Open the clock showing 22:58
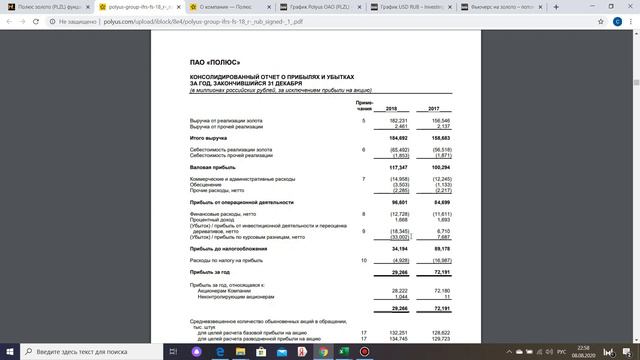640x360 pixels. pos(583,351)
